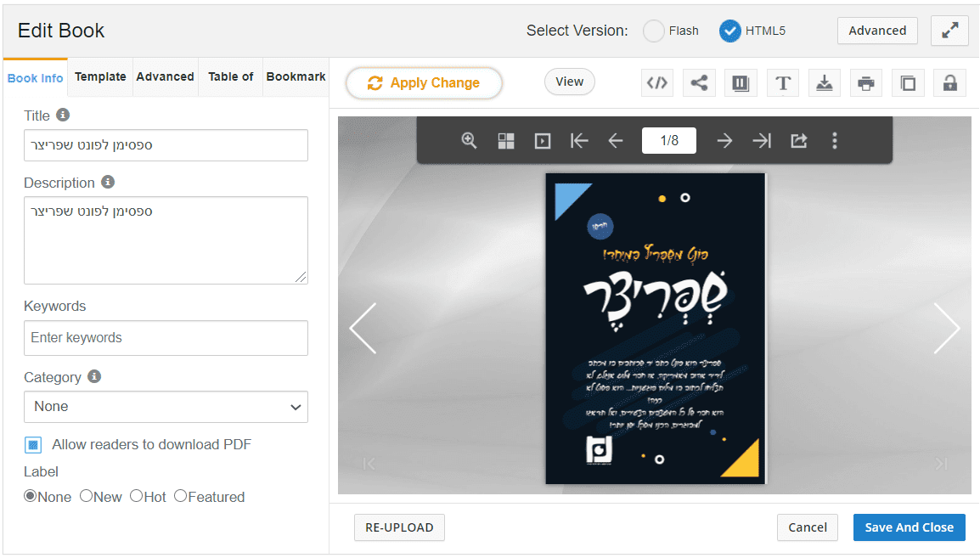The height and width of the screenshot is (558, 980).
Task: Open the viewer more options menu
Action: pos(835,141)
